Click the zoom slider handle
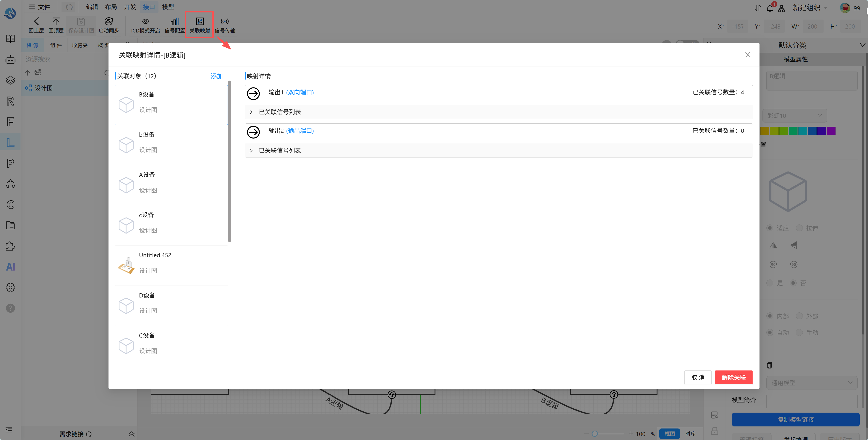The width and height of the screenshot is (868, 440). point(594,434)
